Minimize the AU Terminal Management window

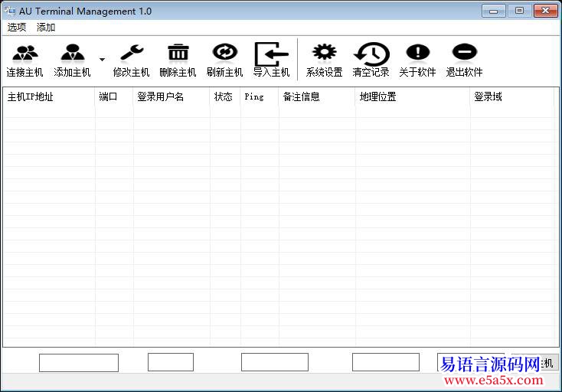tap(494, 11)
